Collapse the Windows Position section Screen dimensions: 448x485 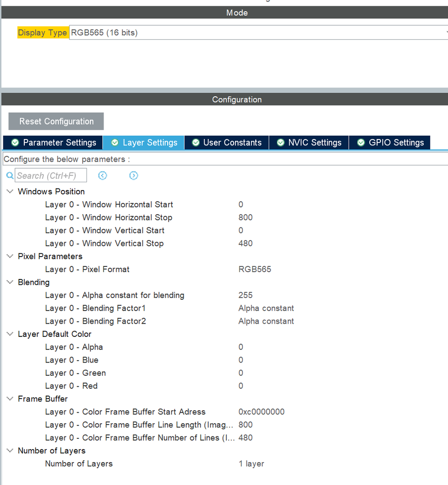point(10,191)
